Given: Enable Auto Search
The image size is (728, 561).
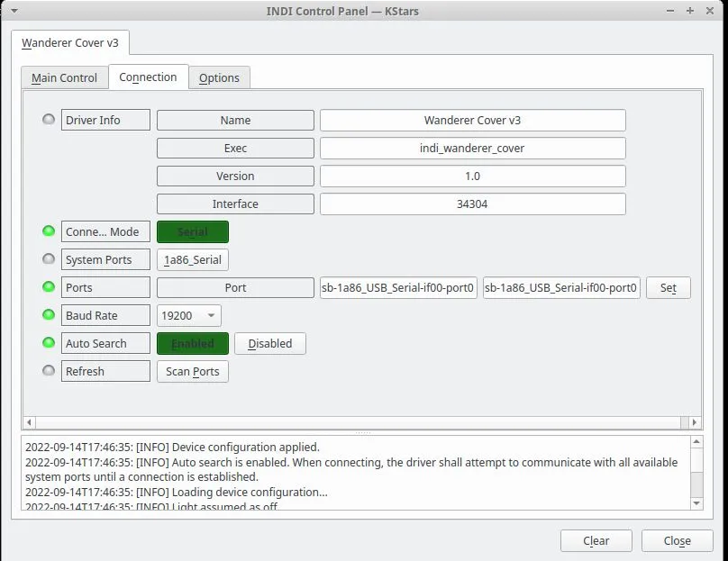Looking at the screenshot, I should (x=193, y=343).
